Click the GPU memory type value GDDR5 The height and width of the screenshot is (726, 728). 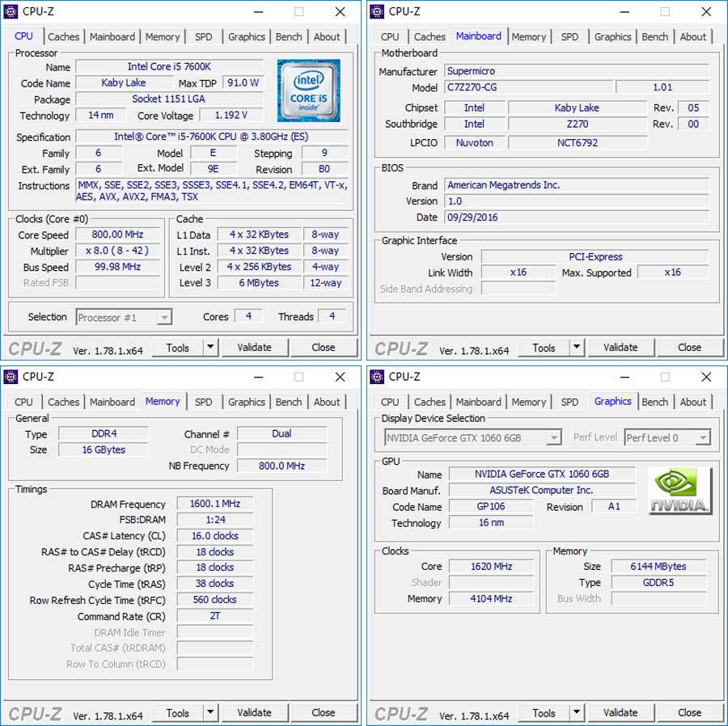(658, 583)
